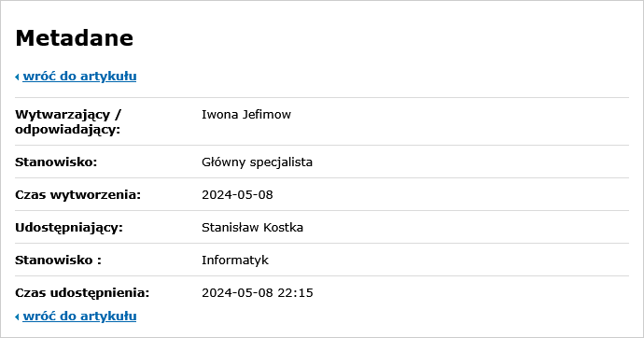
Task: Click the second 'Stanowisko :' label
Action: tap(58, 260)
